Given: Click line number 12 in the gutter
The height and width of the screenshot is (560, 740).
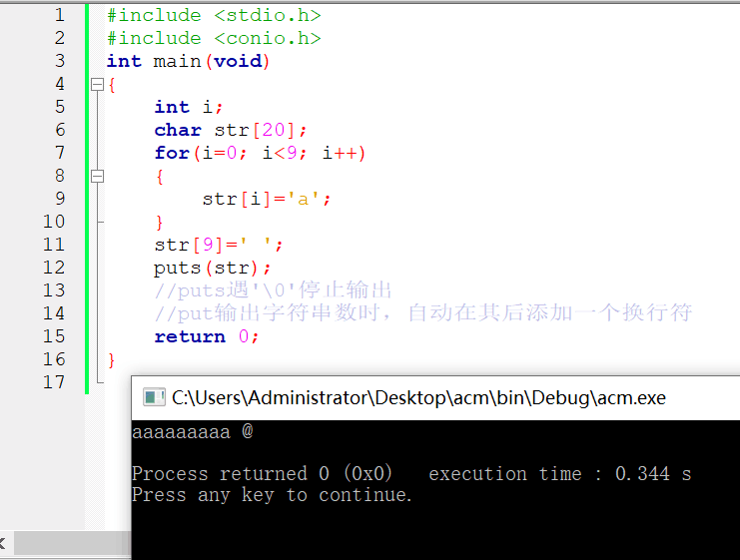Looking at the screenshot, I should (54, 268).
